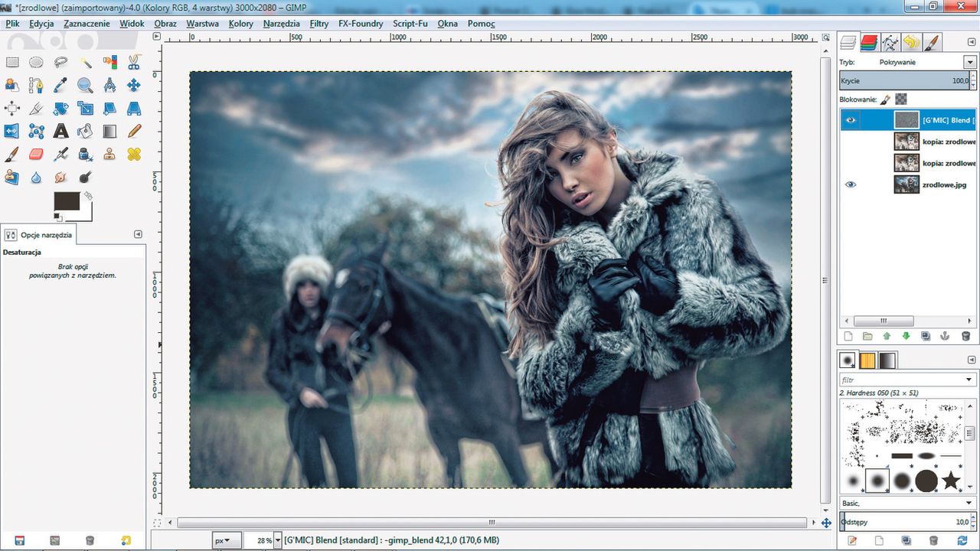Select the Blur/Sharpen droplet tool
The height and width of the screenshot is (551, 980).
point(36,177)
